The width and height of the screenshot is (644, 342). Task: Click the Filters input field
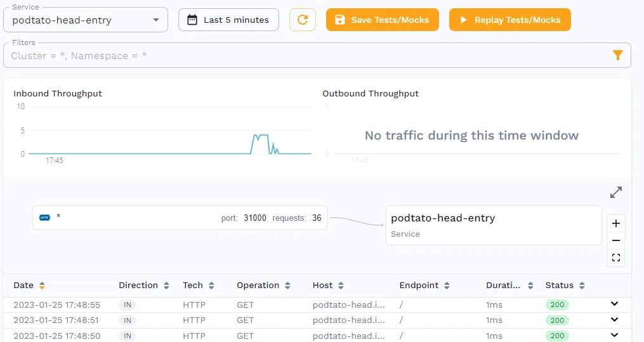tap(317, 55)
